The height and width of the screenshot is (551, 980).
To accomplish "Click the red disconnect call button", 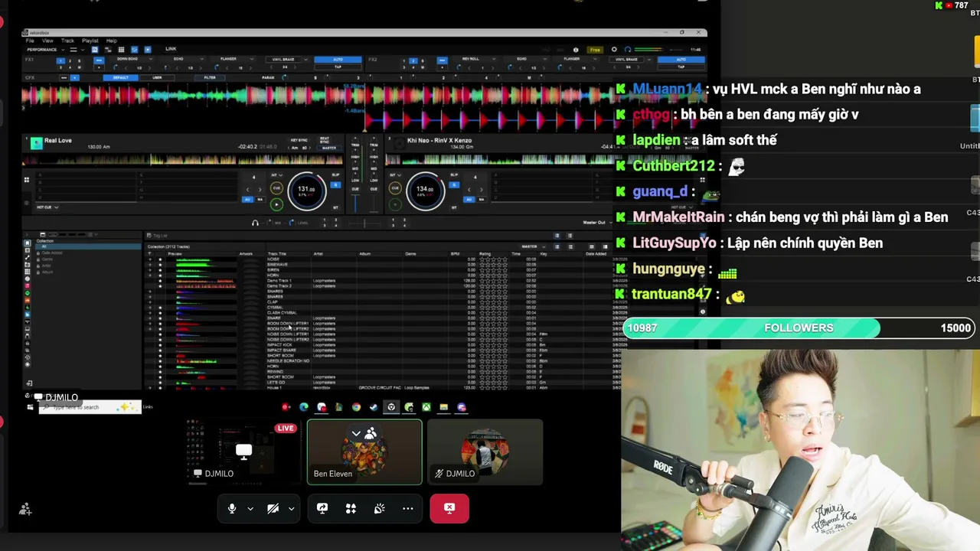I will (449, 508).
